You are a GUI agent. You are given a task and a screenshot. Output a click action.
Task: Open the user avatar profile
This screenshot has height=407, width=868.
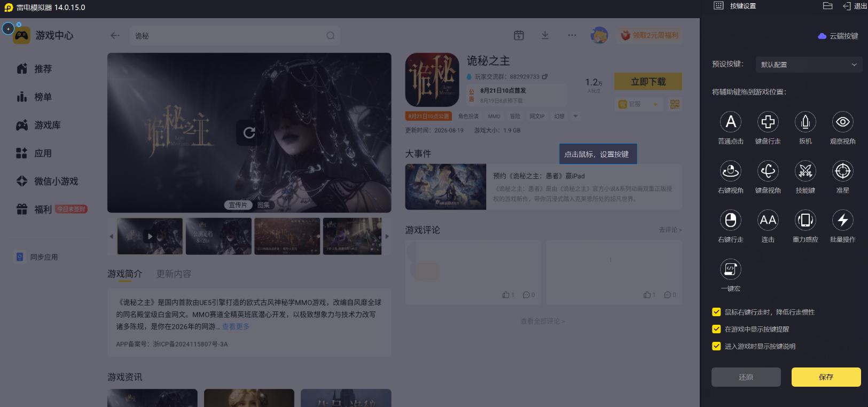(599, 35)
